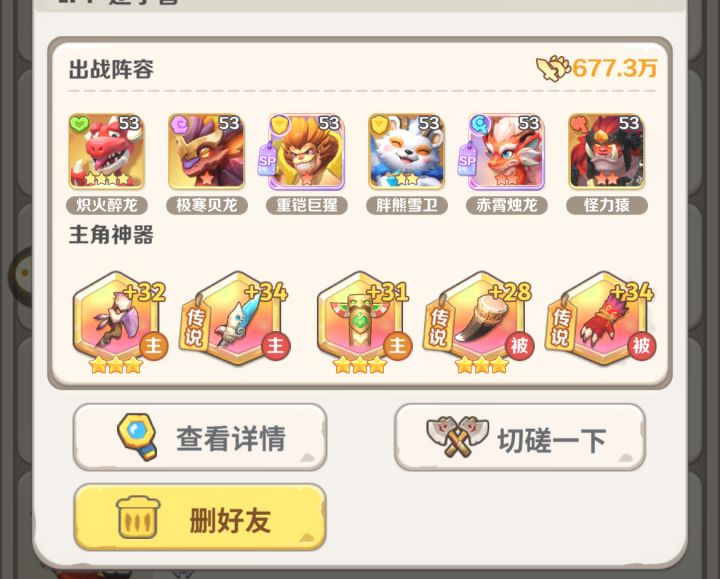
Task: Click the 怪力猿 name label
Action: tap(607, 205)
